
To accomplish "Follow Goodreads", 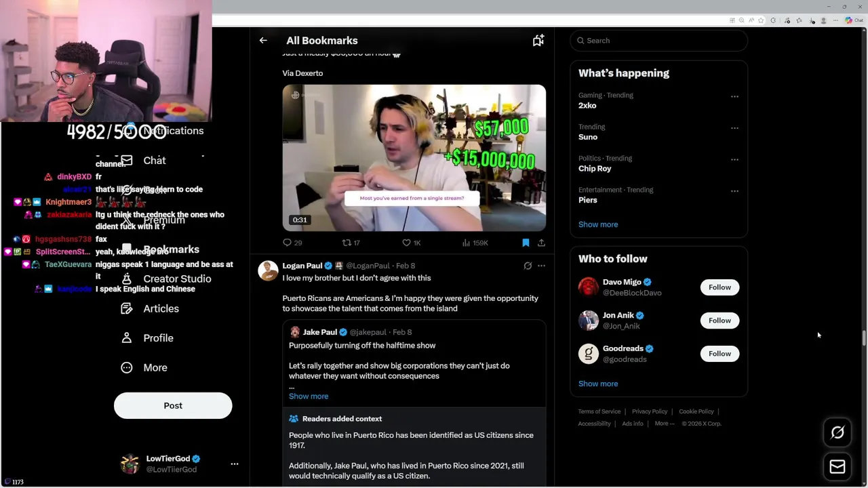I will coord(719,354).
